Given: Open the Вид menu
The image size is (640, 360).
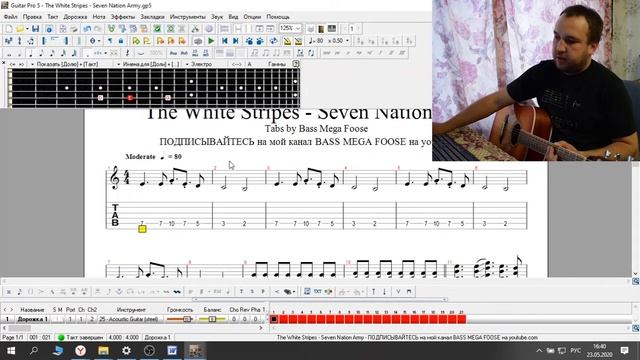Looking at the screenshot, I should [233, 17].
